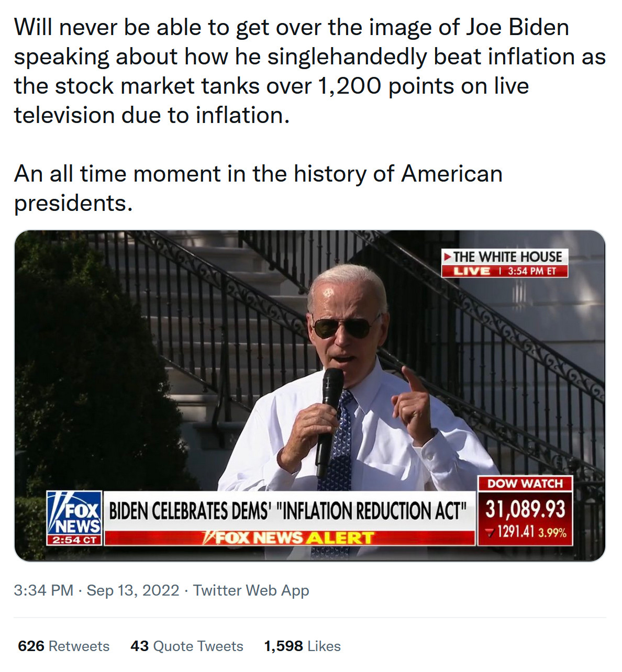Viewport: 622px width, 672px height.
Task: Click the Inflation Reduction Act headline banner
Action: pyautogui.click(x=287, y=511)
